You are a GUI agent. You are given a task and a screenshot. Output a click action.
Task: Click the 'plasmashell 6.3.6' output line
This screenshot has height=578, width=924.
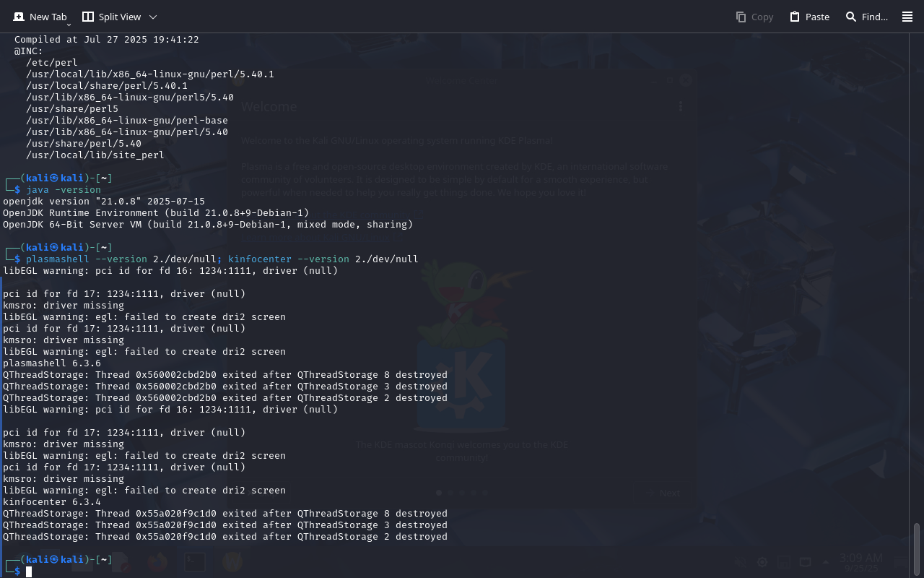coord(52,363)
